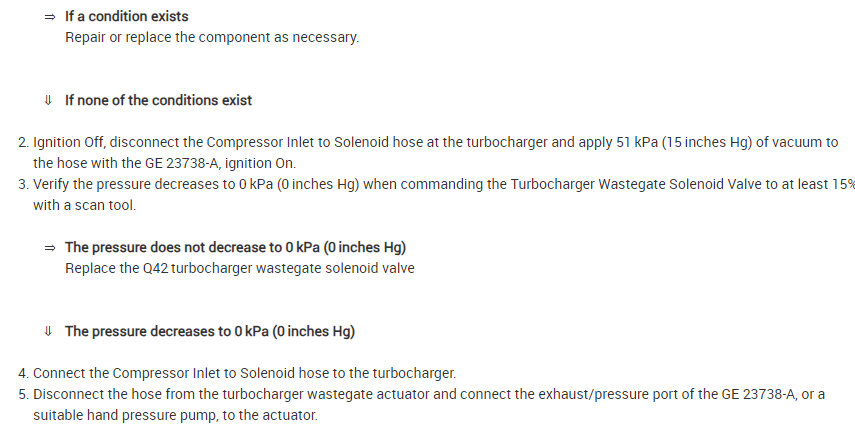Click the step 2 list number
The image size is (855, 425).
point(23,142)
